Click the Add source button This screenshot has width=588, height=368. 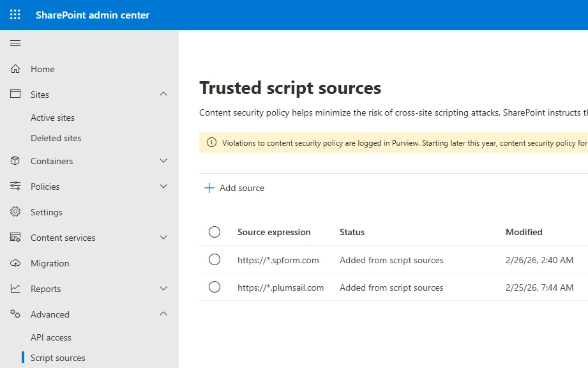[x=234, y=187]
